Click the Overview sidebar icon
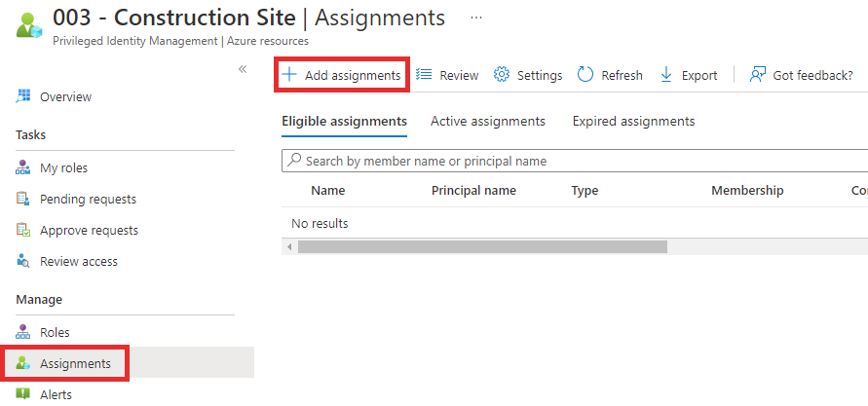The height and width of the screenshot is (406, 868). tap(23, 96)
